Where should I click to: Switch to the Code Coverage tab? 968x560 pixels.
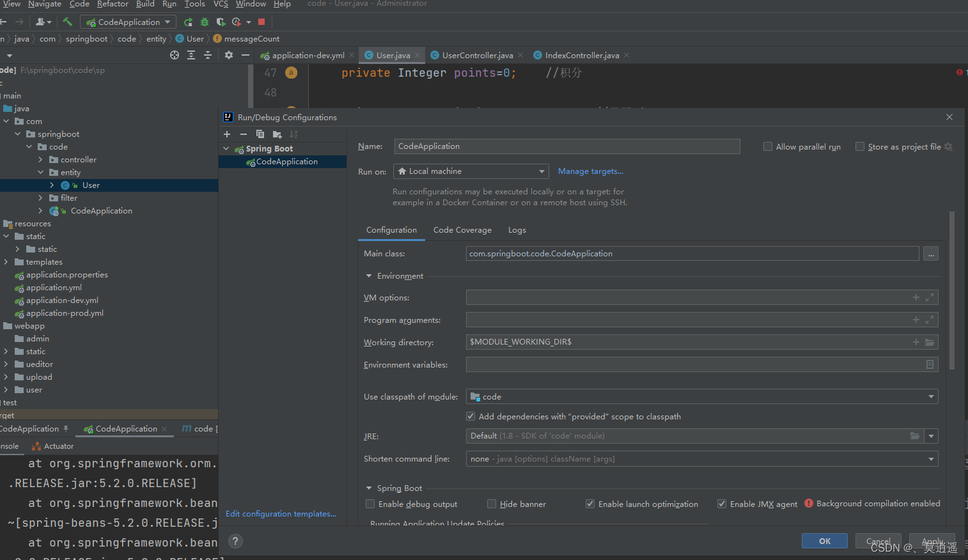pyautogui.click(x=462, y=230)
